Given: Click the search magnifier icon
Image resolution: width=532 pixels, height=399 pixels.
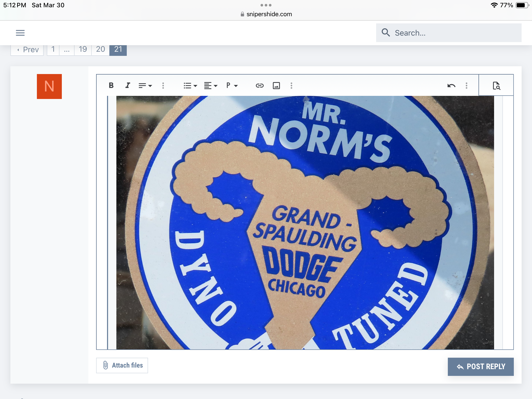Looking at the screenshot, I should click(x=386, y=33).
